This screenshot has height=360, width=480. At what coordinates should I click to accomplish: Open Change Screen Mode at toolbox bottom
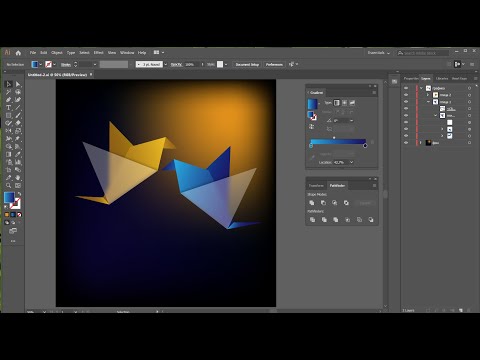[13, 231]
